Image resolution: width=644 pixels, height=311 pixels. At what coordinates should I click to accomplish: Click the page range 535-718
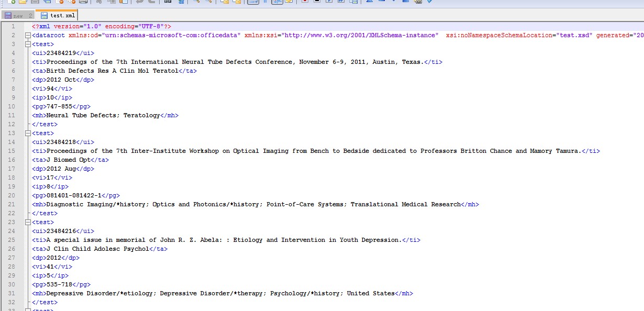click(x=59, y=284)
